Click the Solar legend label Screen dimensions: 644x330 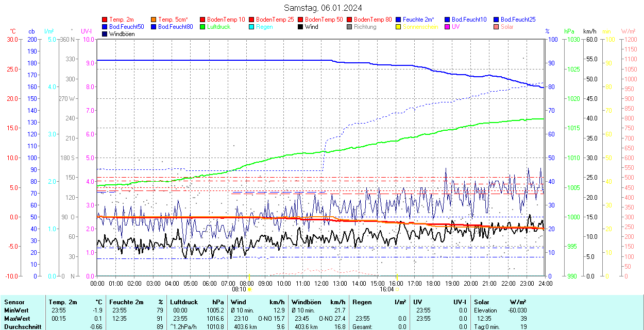point(507,27)
